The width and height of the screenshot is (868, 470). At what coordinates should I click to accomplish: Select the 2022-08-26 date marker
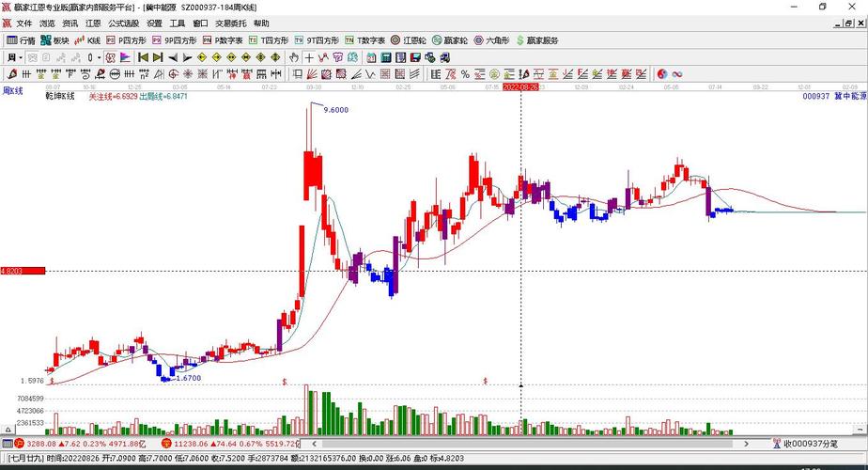(519, 87)
